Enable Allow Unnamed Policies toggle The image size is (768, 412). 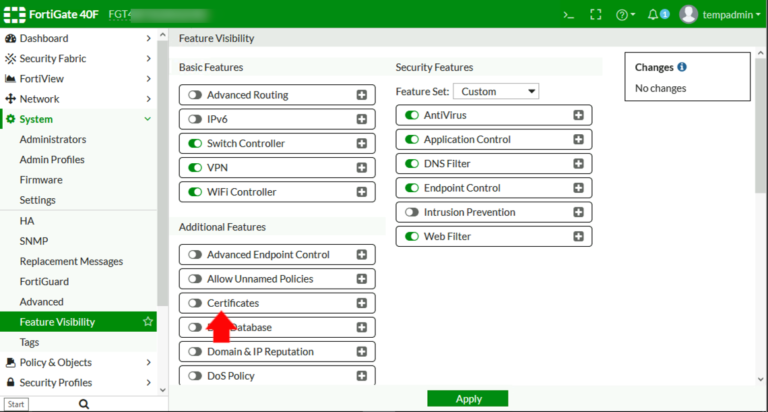[x=195, y=279]
